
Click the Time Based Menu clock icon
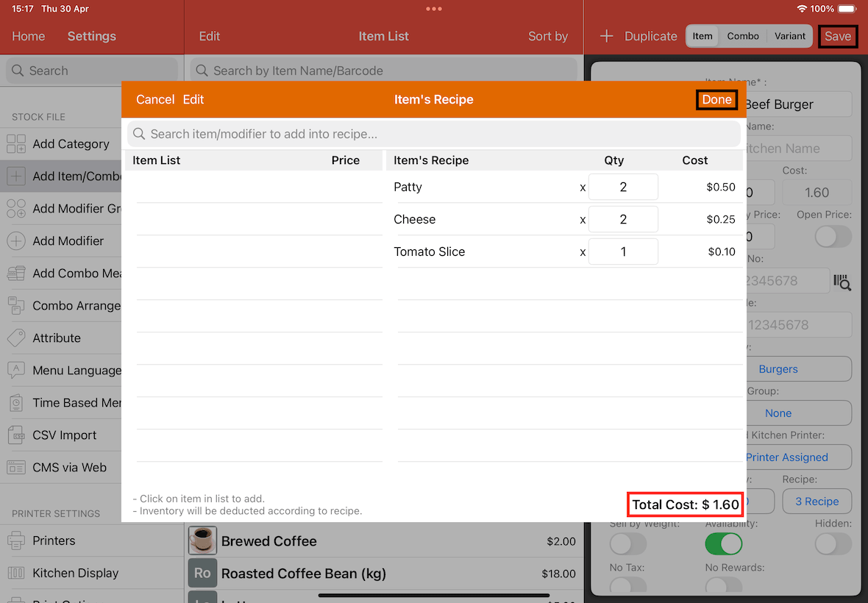point(16,403)
